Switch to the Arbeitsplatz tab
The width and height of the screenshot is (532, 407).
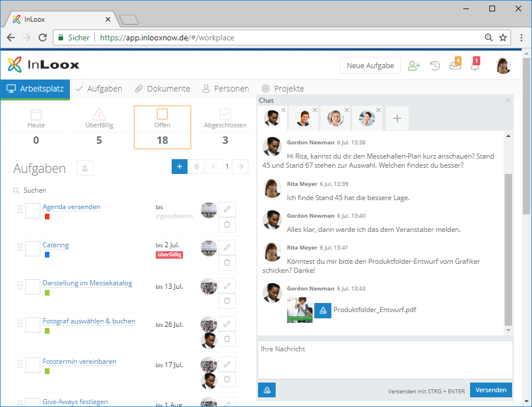point(35,89)
